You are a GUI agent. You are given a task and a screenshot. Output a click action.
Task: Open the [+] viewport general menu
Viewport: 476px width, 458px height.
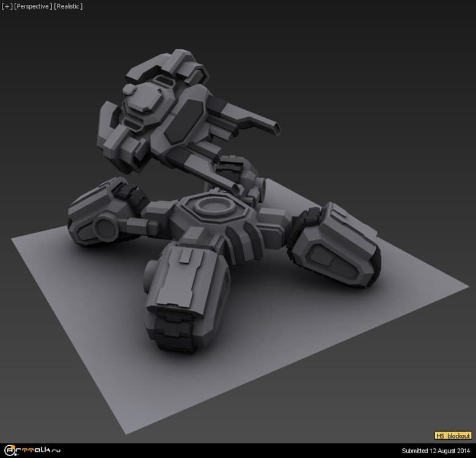click(7, 6)
